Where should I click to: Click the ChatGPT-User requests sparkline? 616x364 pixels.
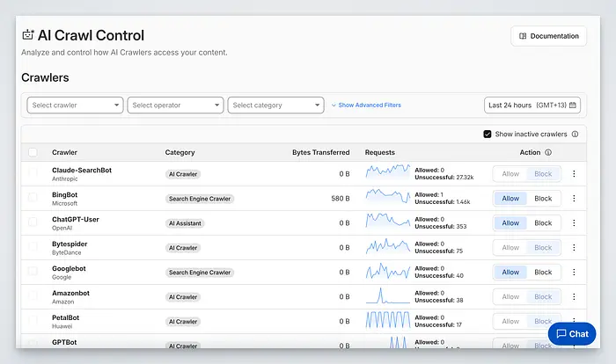pos(388,221)
